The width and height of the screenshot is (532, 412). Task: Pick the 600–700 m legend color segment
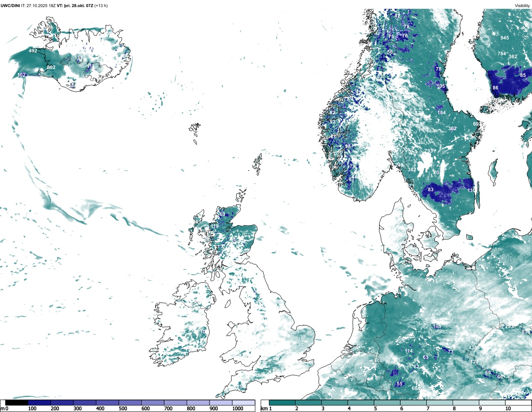pyautogui.click(x=153, y=402)
